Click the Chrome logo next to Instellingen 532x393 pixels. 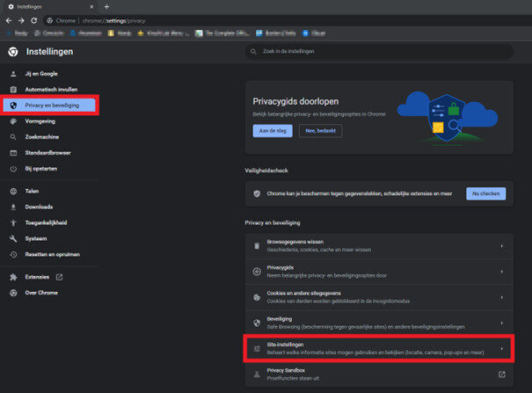pyautogui.click(x=13, y=52)
